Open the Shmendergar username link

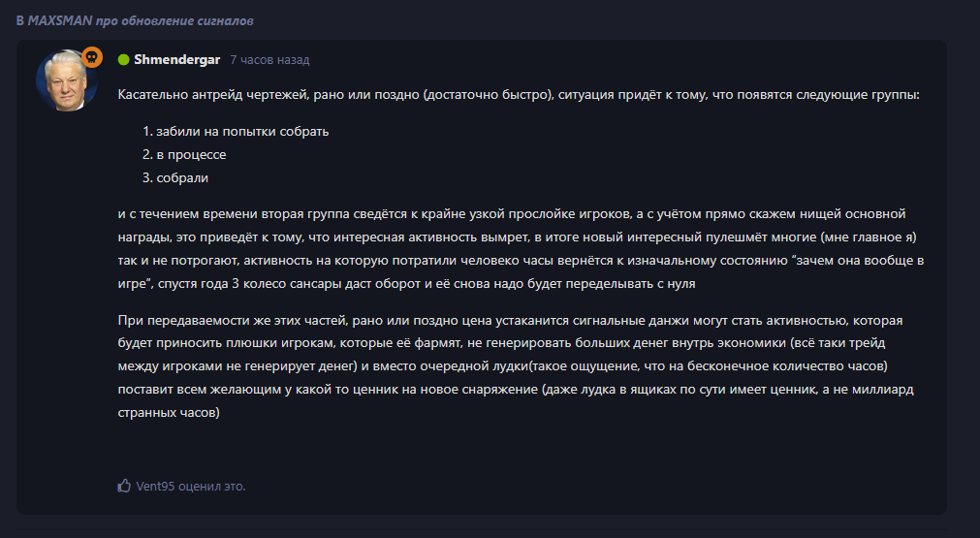pyautogui.click(x=177, y=60)
